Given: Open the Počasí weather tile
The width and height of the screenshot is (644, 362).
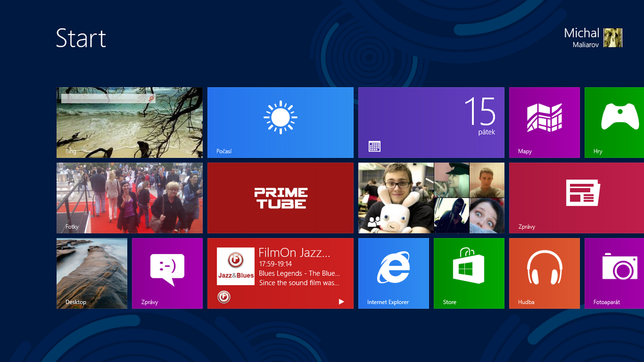Looking at the screenshot, I should [x=280, y=122].
